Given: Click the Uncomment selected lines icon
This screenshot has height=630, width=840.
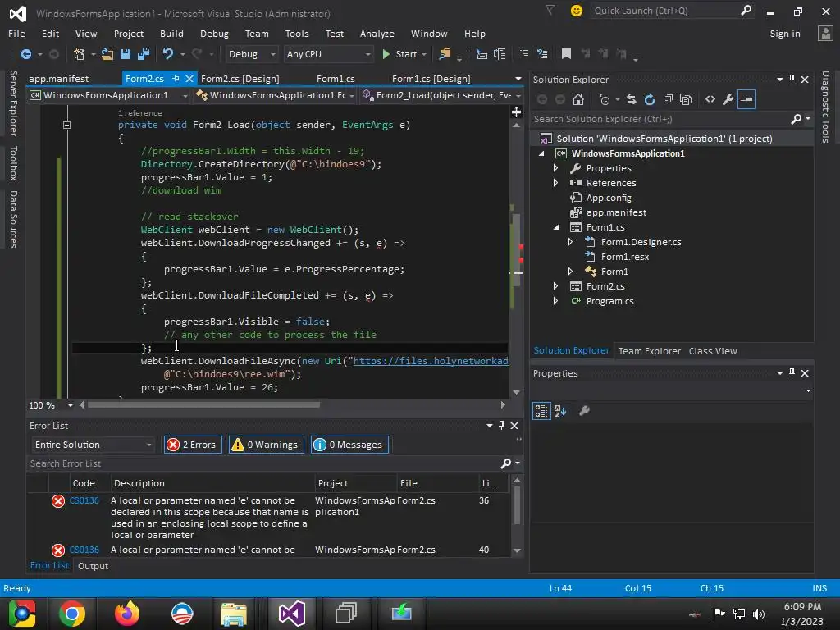Looking at the screenshot, I should [542, 54].
